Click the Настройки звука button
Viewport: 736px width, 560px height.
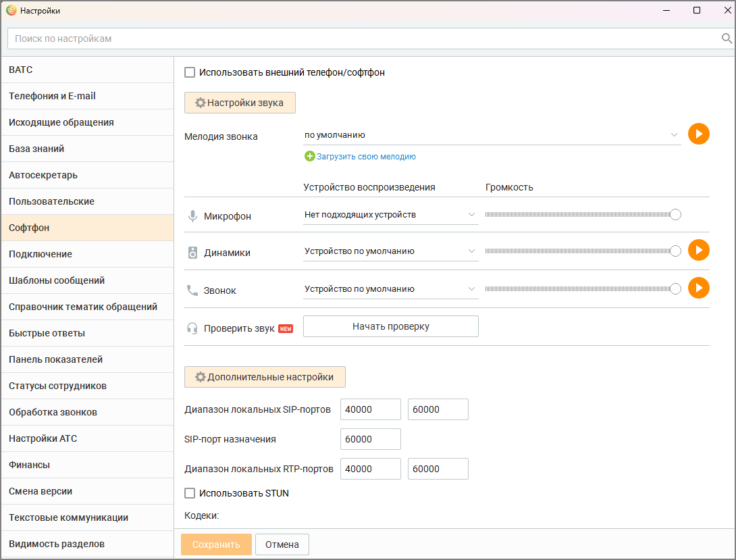240,103
